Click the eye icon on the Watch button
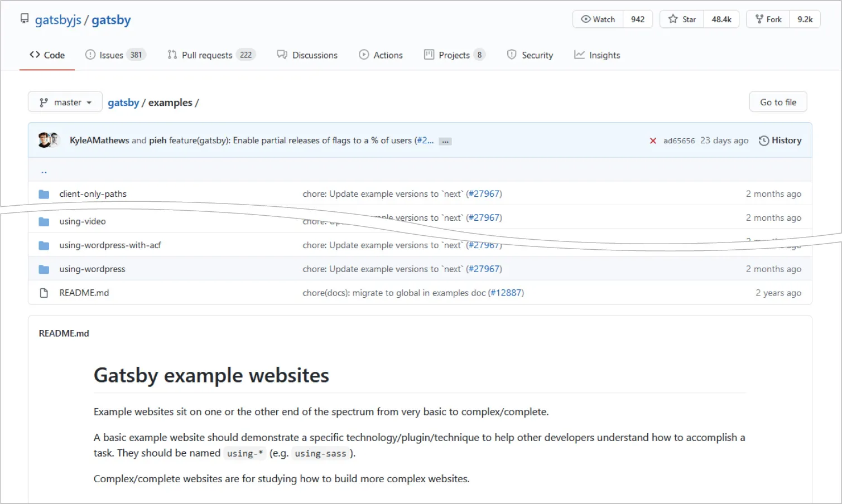The height and width of the screenshot is (504, 842). point(586,19)
